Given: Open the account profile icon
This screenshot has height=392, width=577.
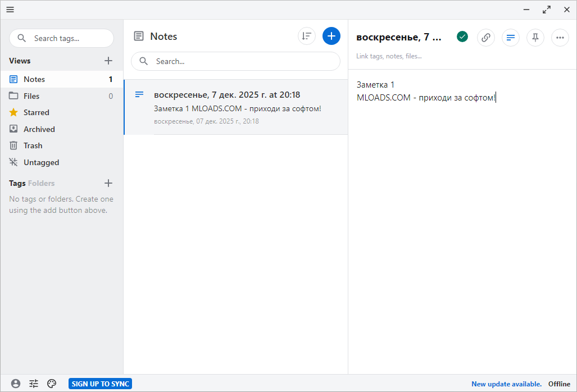Looking at the screenshot, I should click(x=15, y=383).
